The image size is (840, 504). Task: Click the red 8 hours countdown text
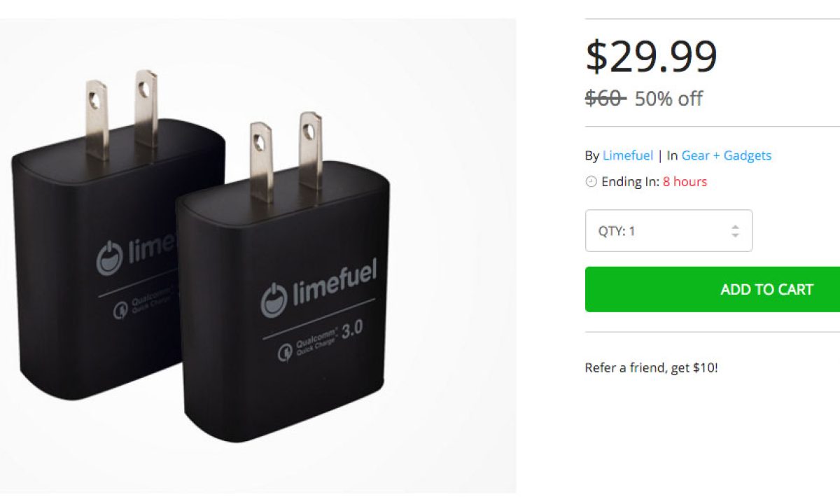(685, 182)
